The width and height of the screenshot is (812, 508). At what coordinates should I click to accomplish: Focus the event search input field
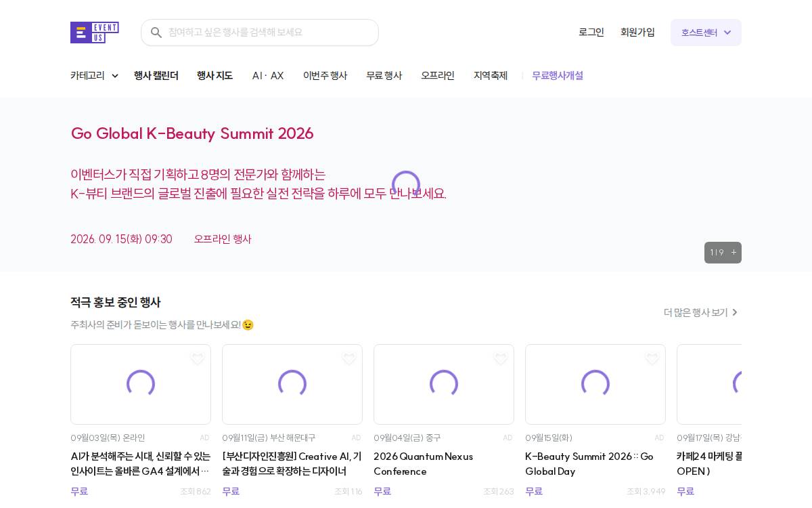pyautogui.click(x=260, y=33)
